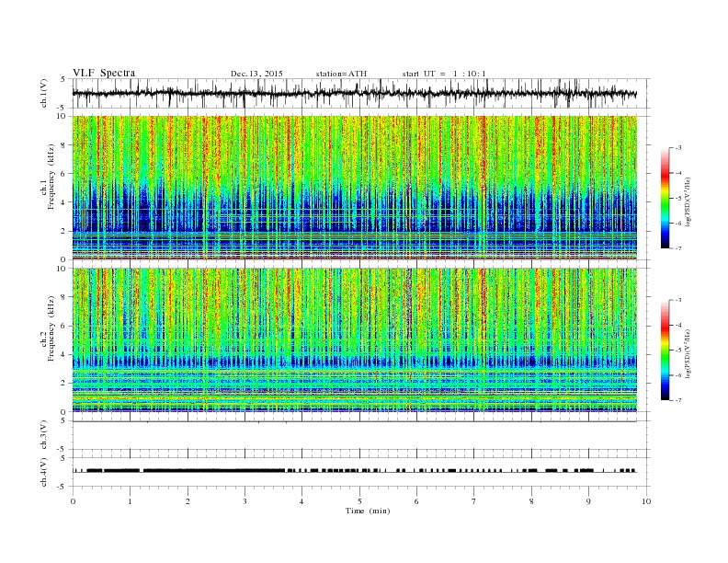The width and height of the screenshot is (728, 563).
Task: Click time axis tick label "1"
Action: (x=130, y=501)
